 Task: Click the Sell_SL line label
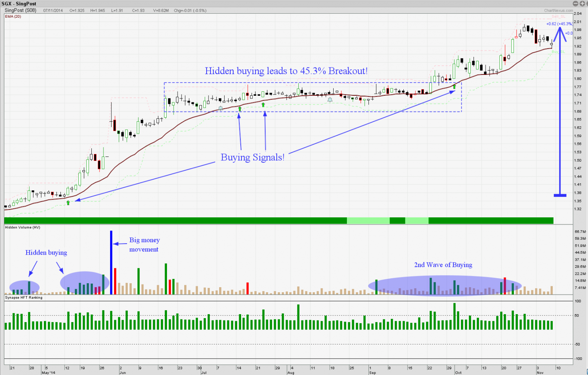click(x=558, y=16)
